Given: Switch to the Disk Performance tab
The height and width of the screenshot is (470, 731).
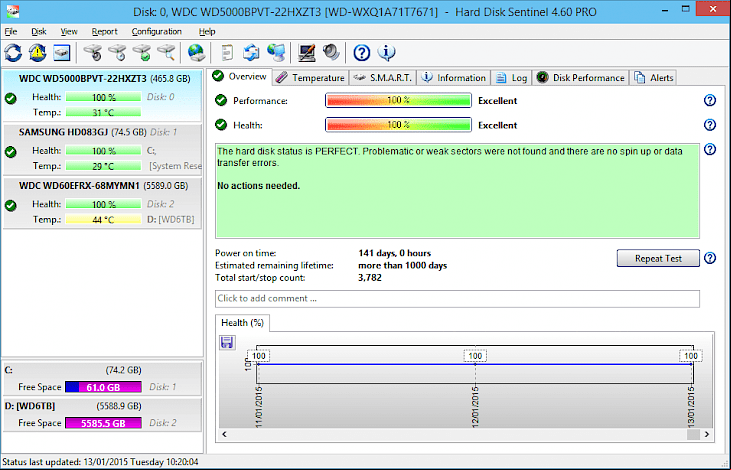Looking at the screenshot, I should (580, 78).
